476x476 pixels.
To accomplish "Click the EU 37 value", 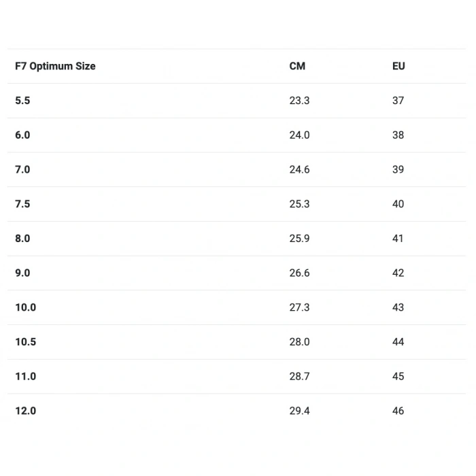I will [x=398, y=101].
